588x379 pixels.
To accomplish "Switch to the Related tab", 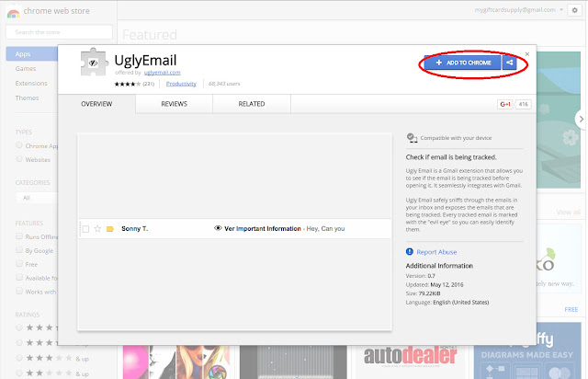I will click(x=252, y=104).
